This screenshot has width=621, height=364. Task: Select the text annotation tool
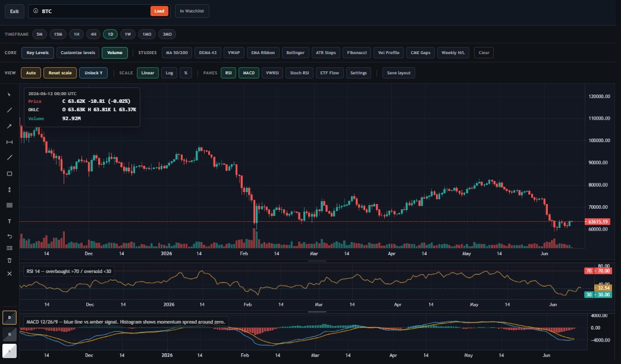10,221
